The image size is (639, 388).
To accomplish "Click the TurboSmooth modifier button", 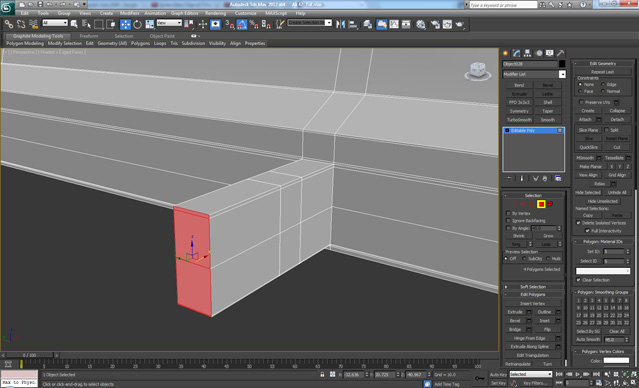I will pos(519,120).
